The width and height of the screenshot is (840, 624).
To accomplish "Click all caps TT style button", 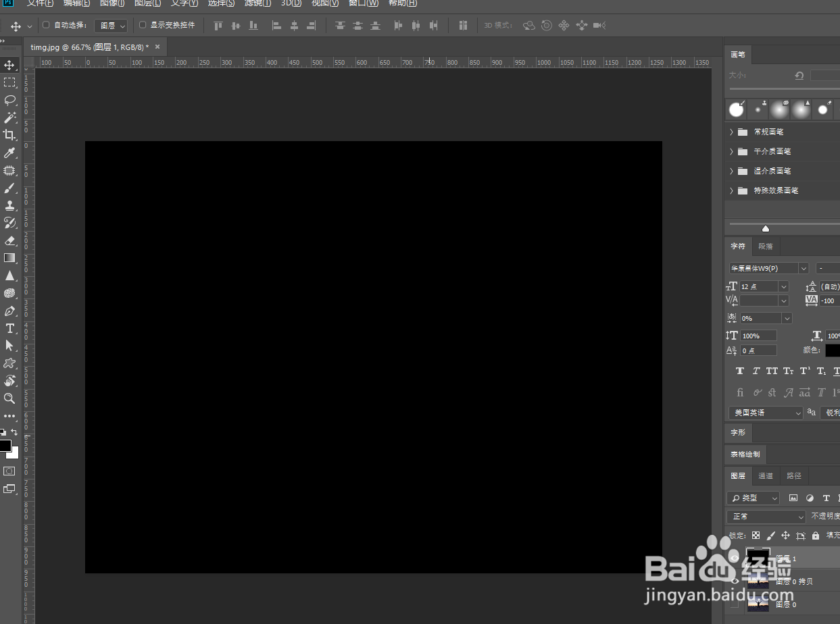I will click(x=772, y=371).
